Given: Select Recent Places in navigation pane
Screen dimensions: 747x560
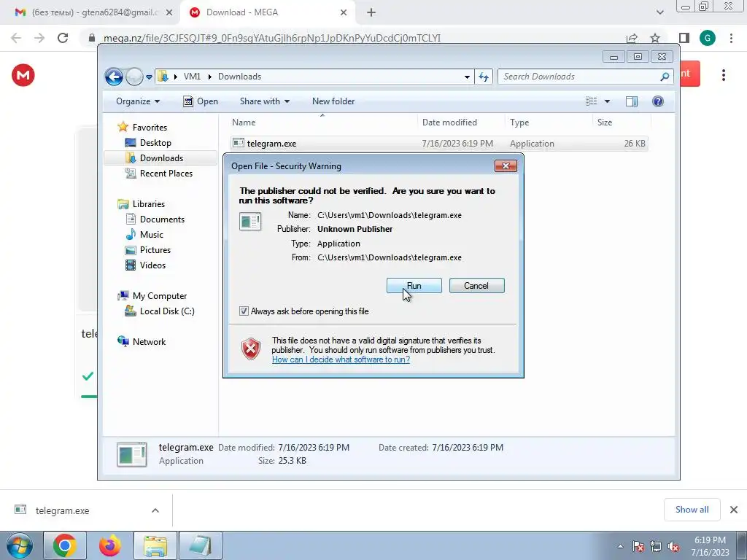Looking at the screenshot, I should 166,174.
